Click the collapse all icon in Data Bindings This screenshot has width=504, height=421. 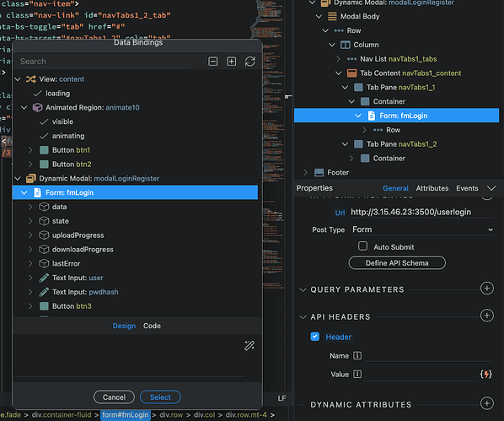(212, 61)
